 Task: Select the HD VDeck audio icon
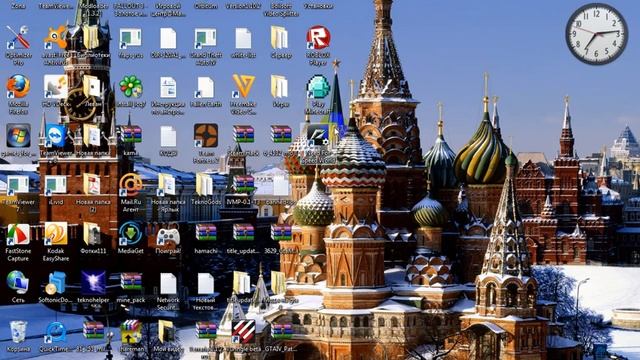56,87
